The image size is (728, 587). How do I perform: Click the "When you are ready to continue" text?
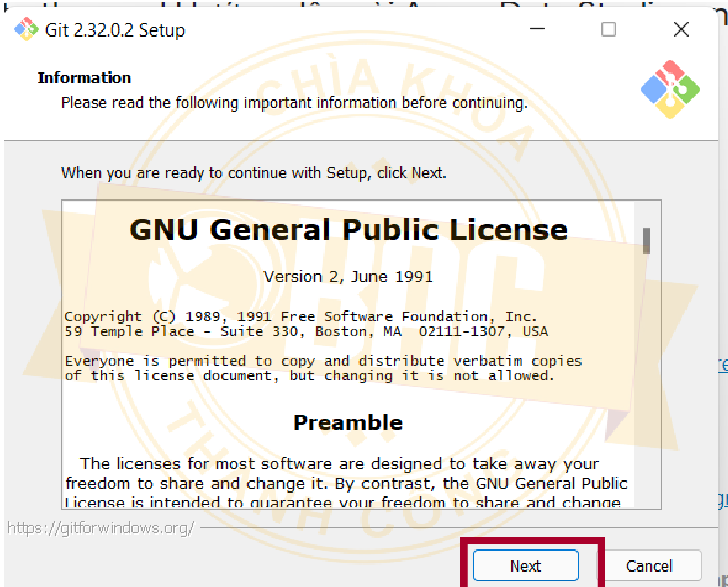254,173
